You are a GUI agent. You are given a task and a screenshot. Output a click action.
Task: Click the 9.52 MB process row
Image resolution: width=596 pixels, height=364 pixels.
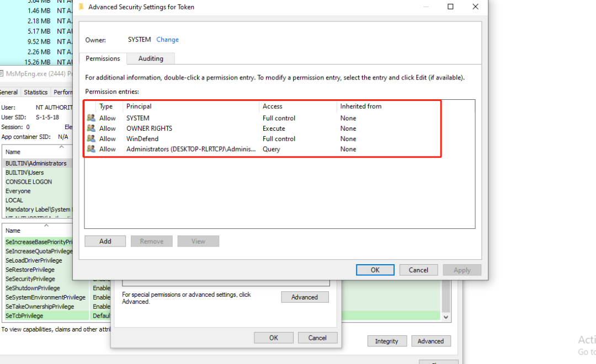(36, 41)
